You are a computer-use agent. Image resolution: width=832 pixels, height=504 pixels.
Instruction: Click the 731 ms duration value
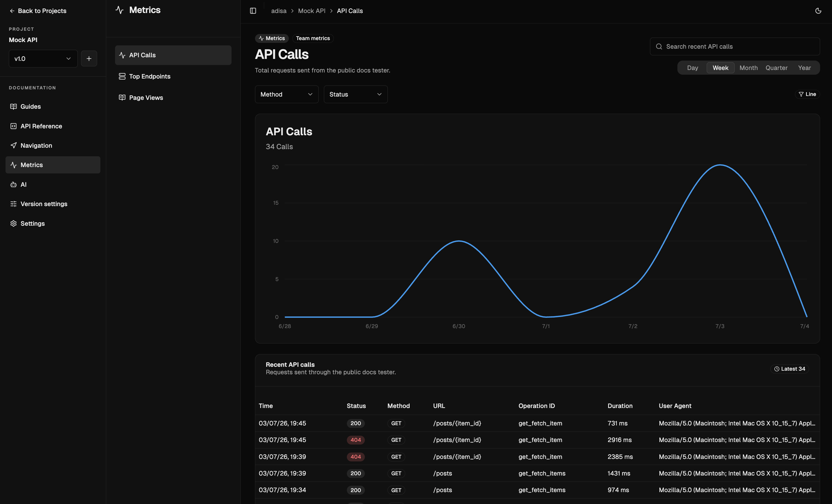tap(618, 423)
